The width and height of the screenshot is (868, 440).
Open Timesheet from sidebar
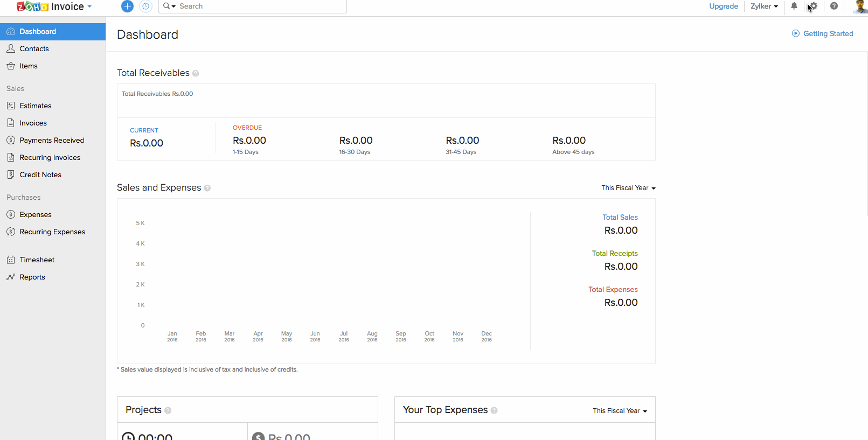pyautogui.click(x=53, y=260)
